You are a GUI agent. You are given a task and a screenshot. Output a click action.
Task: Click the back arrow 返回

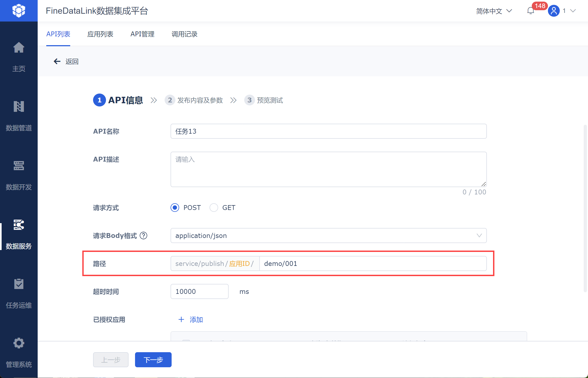(x=57, y=62)
